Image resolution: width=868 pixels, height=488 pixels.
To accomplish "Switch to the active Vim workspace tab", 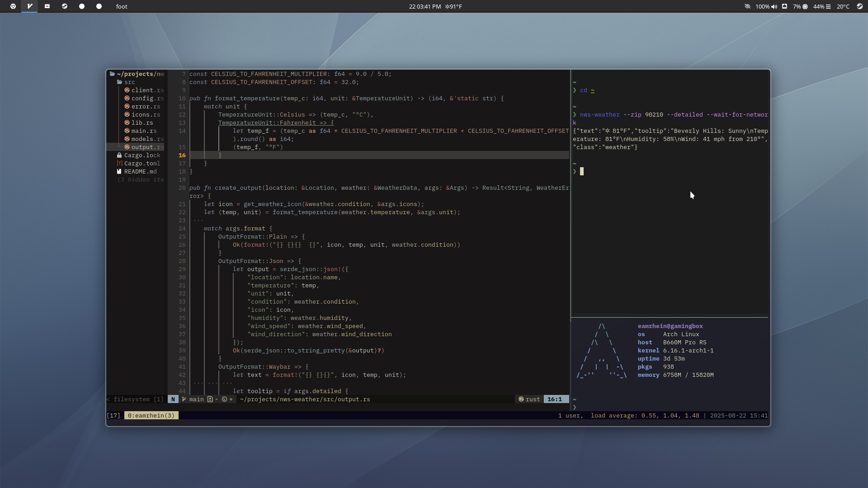I will click(30, 6).
